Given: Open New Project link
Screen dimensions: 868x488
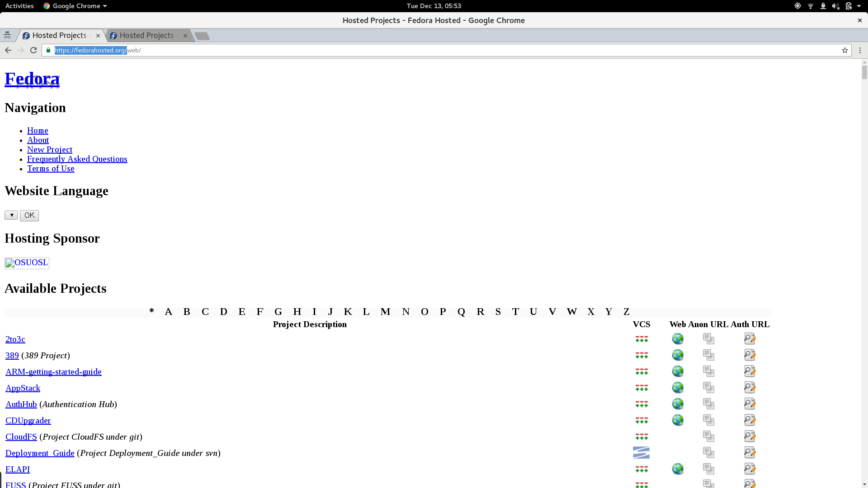Looking at the screenshot, I should point(50,150).
